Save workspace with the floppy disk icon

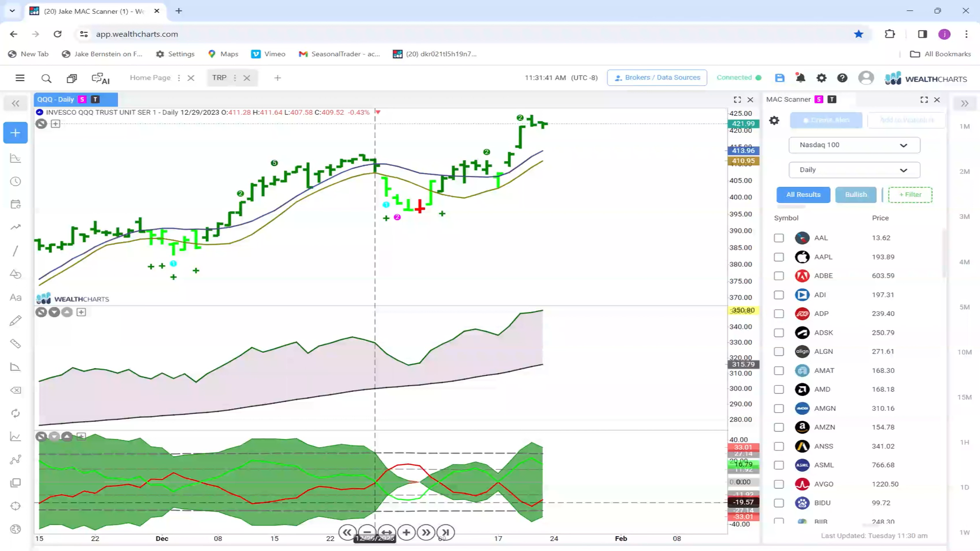tap(779, 78)
